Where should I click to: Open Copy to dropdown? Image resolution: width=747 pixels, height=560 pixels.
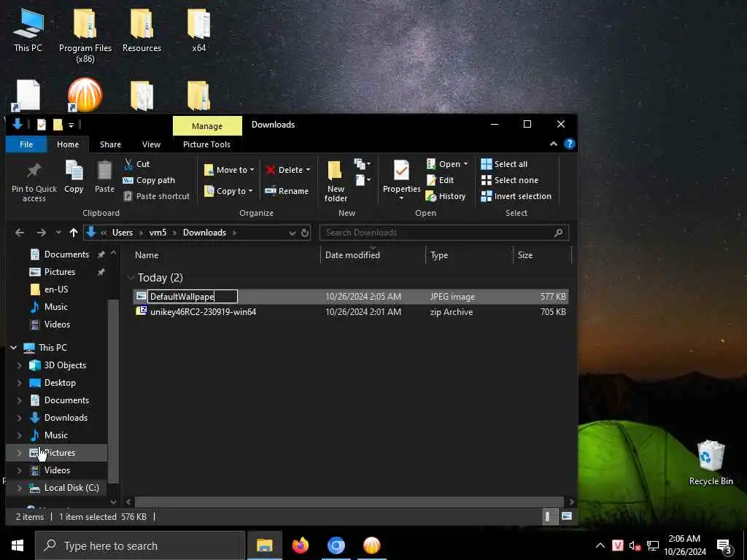[x=228, y=191]
